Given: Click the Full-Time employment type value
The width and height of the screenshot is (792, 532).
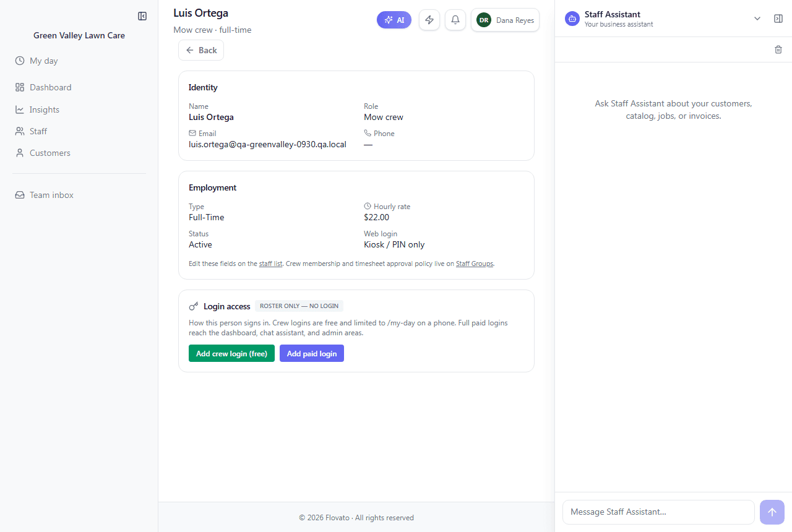Looking at the screenshot, I should tap(207, 217).
